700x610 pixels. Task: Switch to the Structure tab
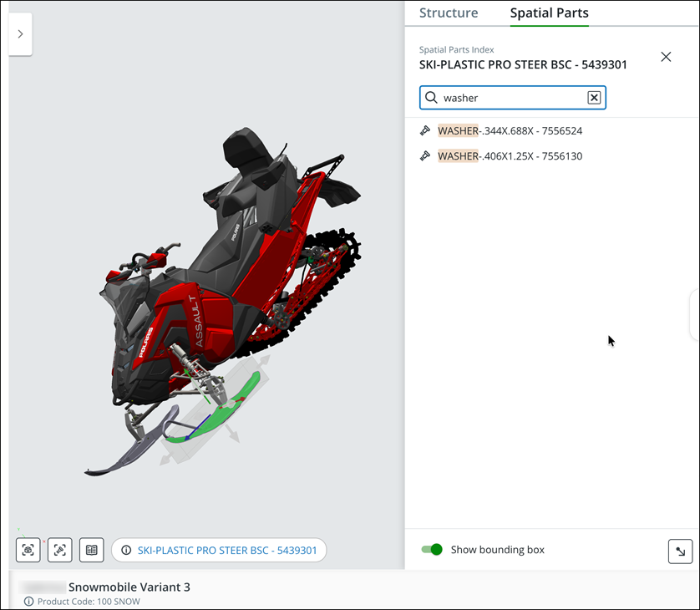449,13
